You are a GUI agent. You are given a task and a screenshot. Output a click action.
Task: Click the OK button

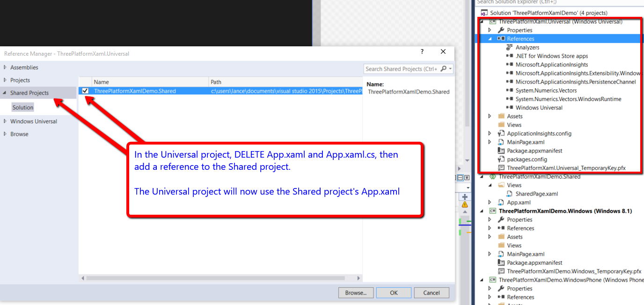pos(394,292)
